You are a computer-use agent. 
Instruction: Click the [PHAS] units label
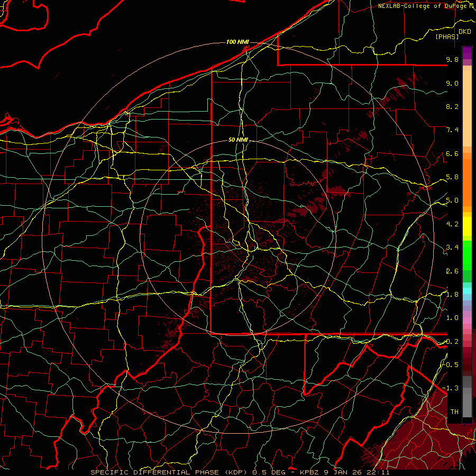[447, 37]
